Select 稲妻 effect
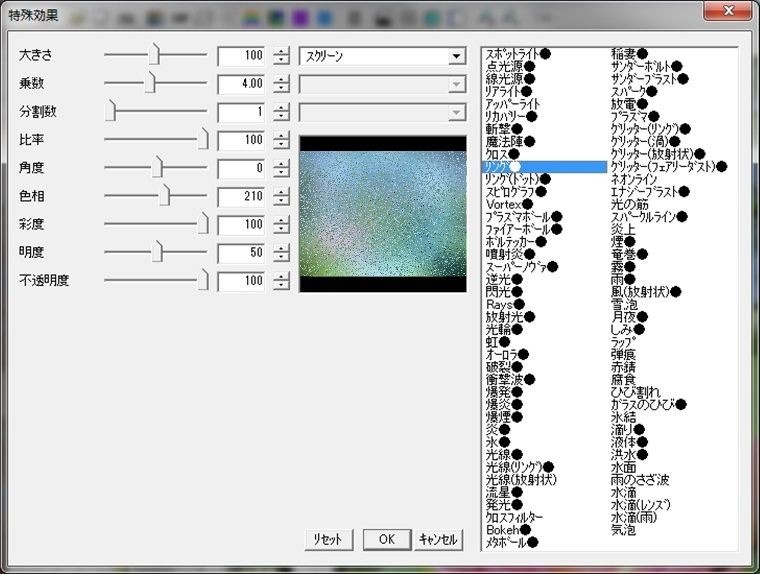 tap(629, 54)
